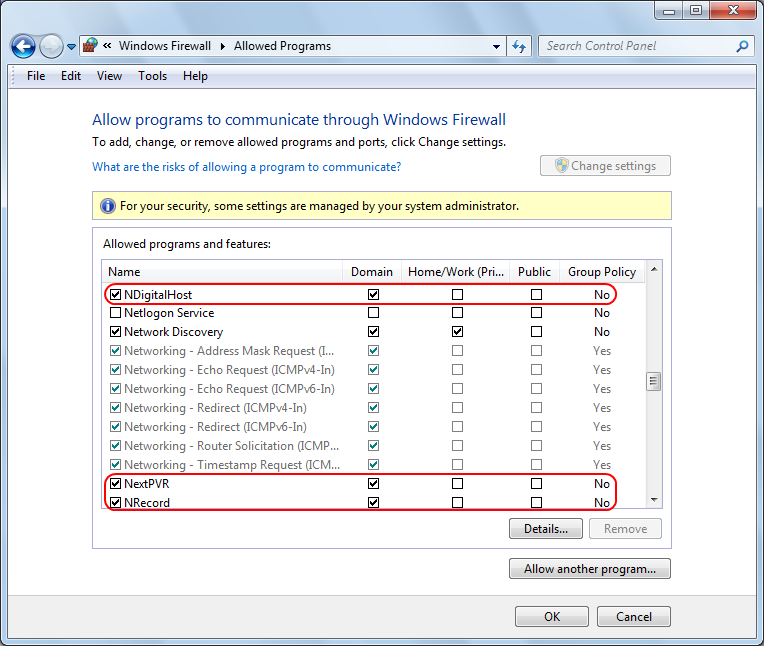Screen dimensions: 764x646
Task: Enable NextPVR Home/Work checkbox
Action: [x=457, y=484]
